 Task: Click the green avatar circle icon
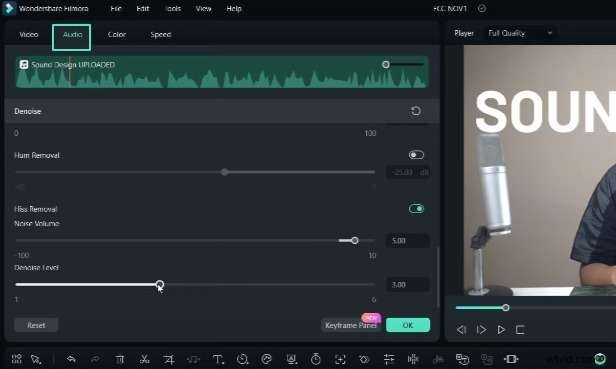click(x=600, y=358)
